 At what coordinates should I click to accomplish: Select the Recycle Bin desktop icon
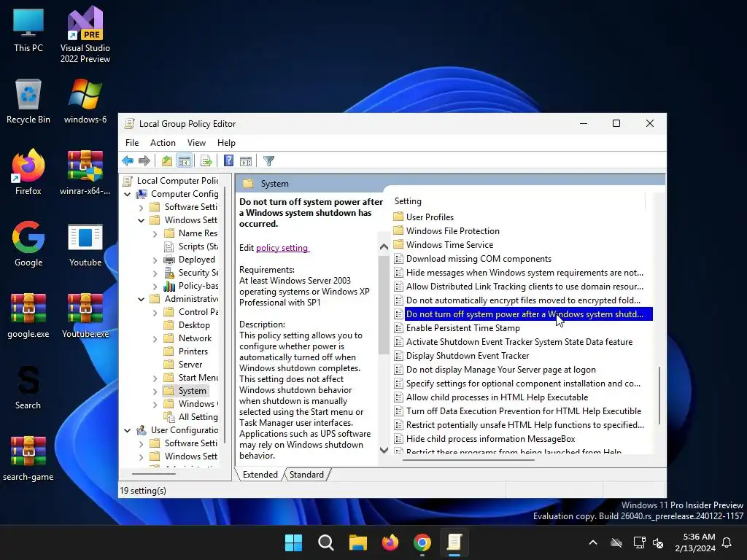pyautogui.click(x=28, y=101)
